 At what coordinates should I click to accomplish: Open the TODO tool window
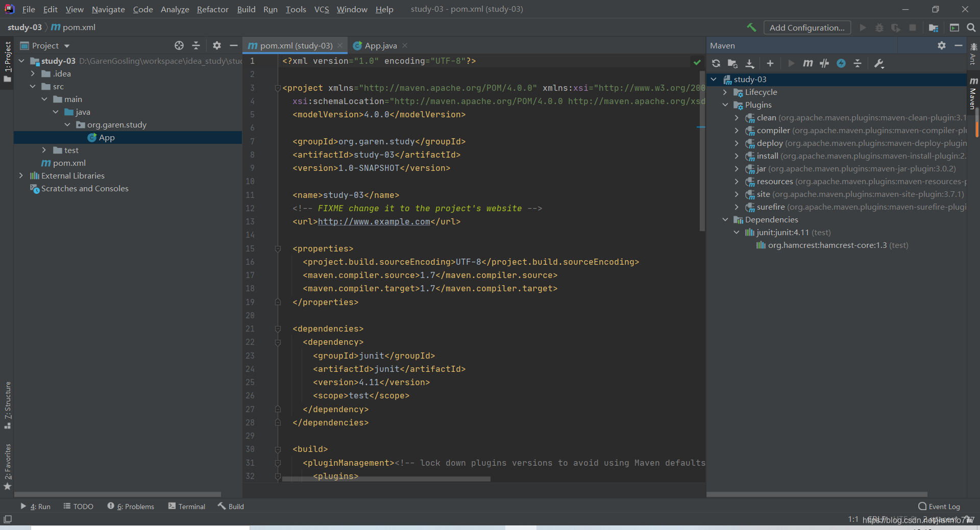pyautogui.click(x=79, y=506)
